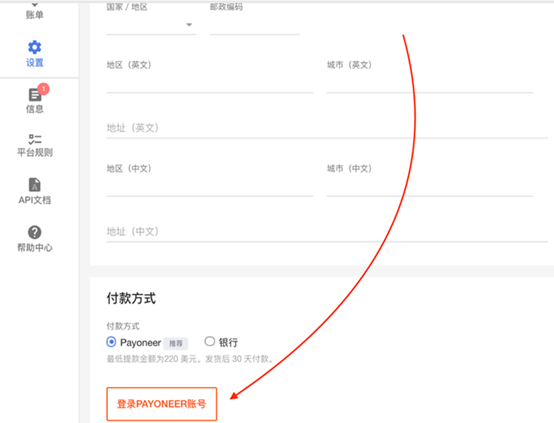The image size is (554, 423).
Task: Click the 城市（中文）input field
Action: coord(430,187)
